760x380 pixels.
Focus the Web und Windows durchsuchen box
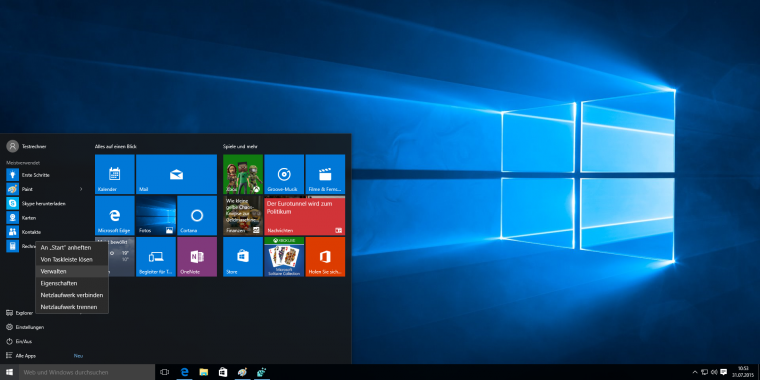pyautogui.click(x=87, y=372)
